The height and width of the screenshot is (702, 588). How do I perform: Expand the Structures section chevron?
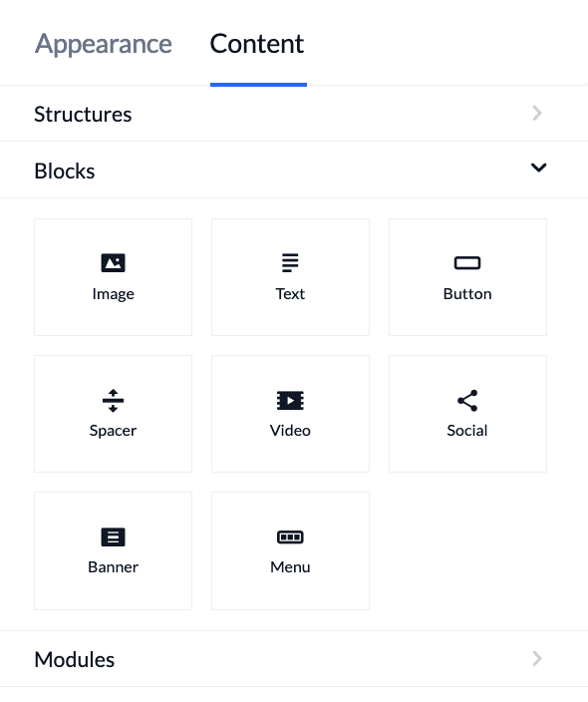pyautogui.click(x=537, y=113)
